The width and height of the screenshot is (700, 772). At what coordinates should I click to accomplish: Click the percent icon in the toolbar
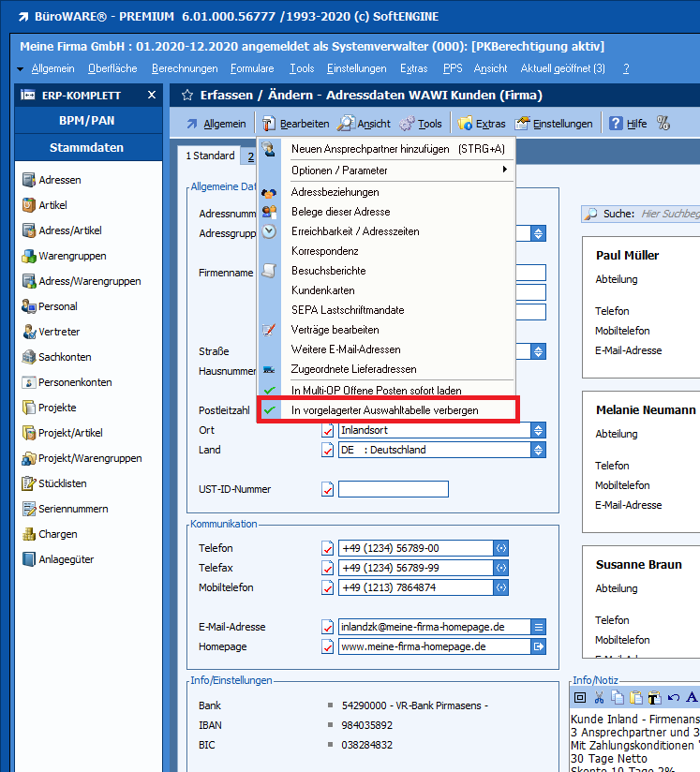[x=663, y=124]
